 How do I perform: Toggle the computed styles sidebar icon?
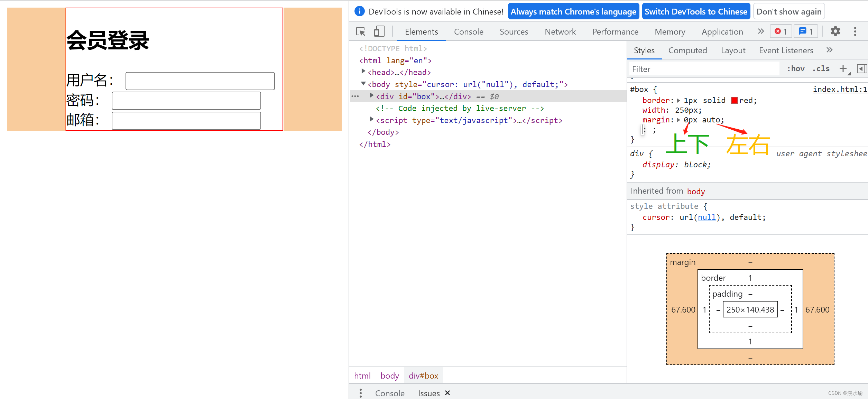(861, 69)
